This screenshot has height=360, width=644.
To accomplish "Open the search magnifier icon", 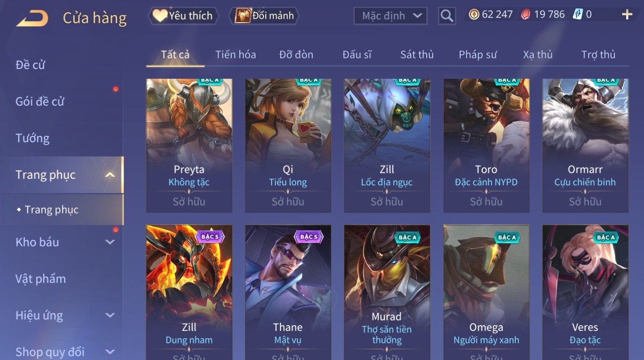I will [x=447, y=16].
